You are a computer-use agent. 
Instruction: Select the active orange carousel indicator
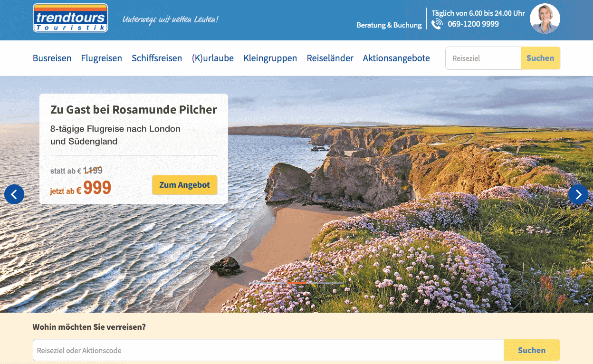[296, 283]
